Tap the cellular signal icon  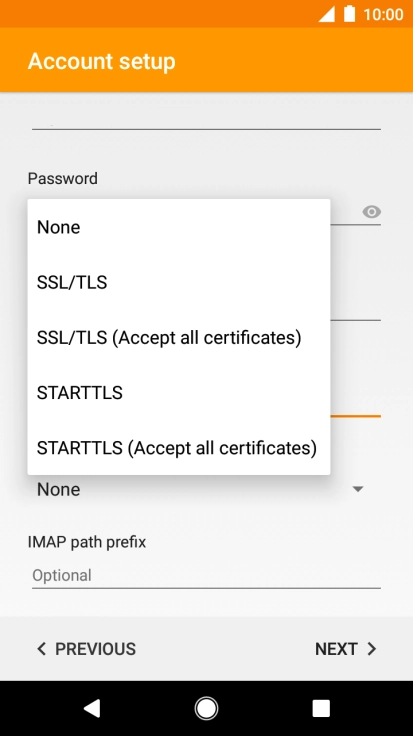327,14
